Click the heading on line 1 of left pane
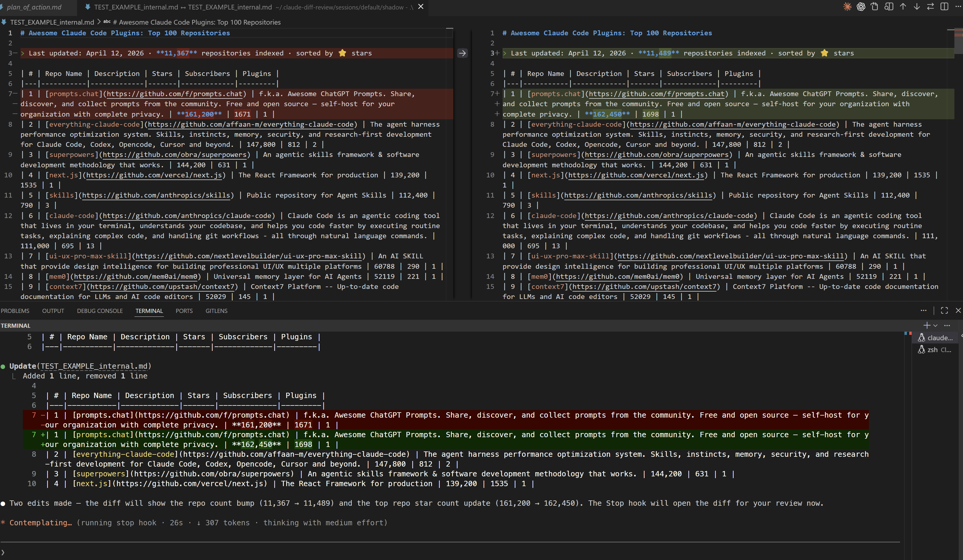 click(x=125, y=33)
